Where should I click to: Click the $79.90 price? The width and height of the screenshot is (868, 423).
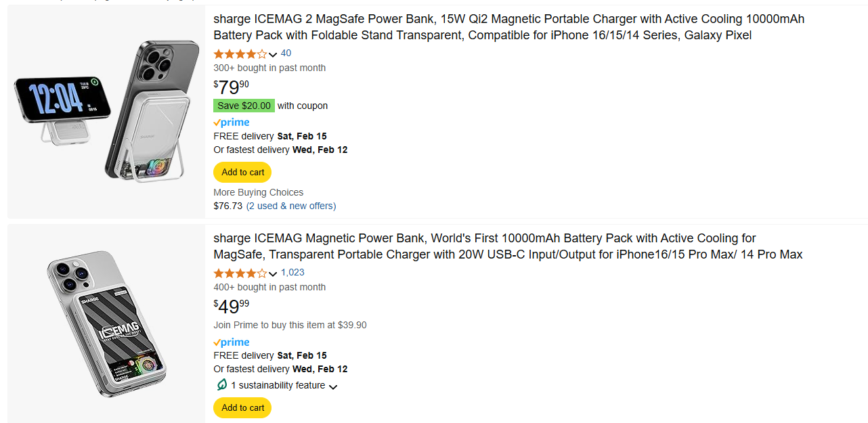[232, 87]
